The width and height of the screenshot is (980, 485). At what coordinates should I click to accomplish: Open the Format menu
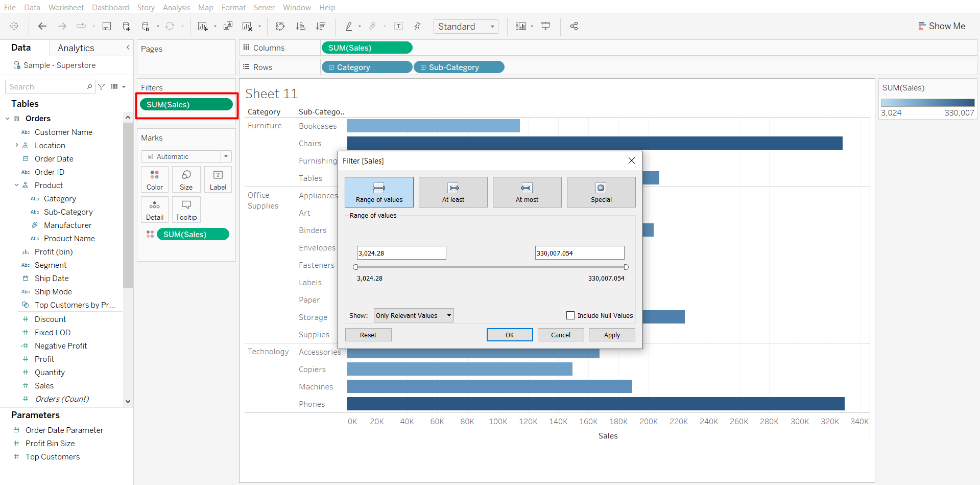(x=233, y=8)
